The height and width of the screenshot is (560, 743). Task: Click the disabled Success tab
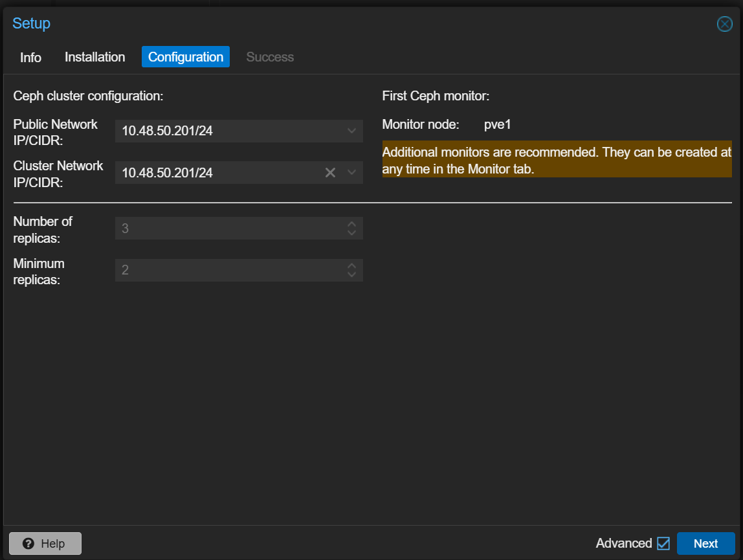(270, 57)
